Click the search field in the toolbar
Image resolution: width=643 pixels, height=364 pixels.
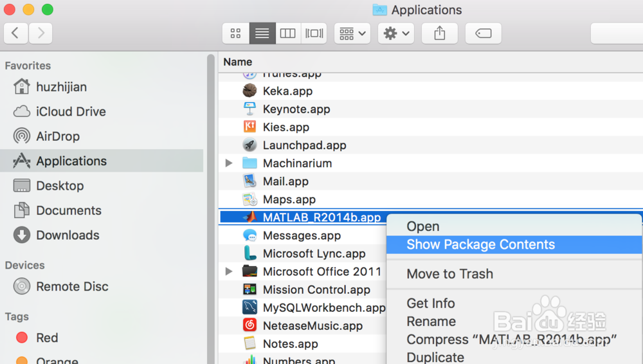(617, 33)
